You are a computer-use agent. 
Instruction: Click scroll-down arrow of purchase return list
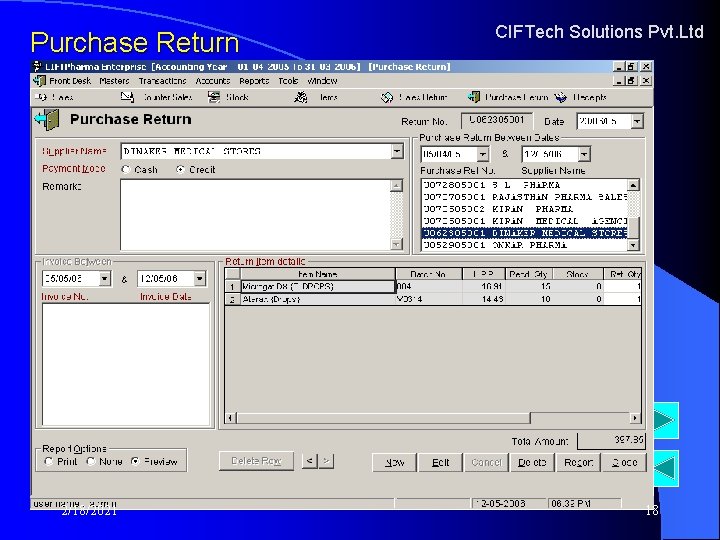click(633, 245)
